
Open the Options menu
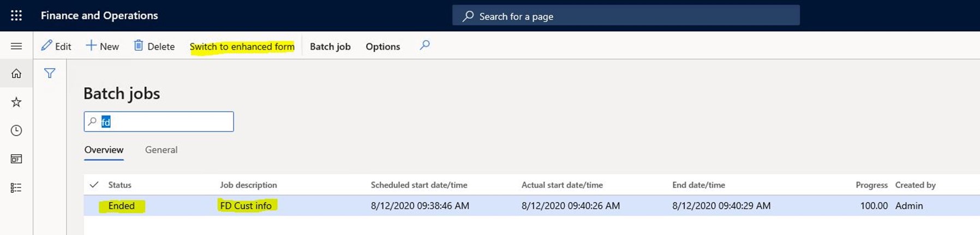click(x=383, y=46)
